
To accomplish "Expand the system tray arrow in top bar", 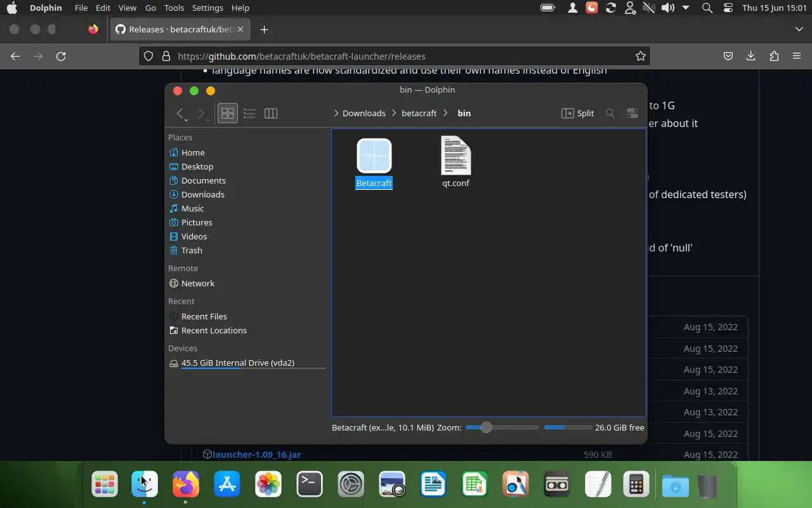I will (686, 8).
